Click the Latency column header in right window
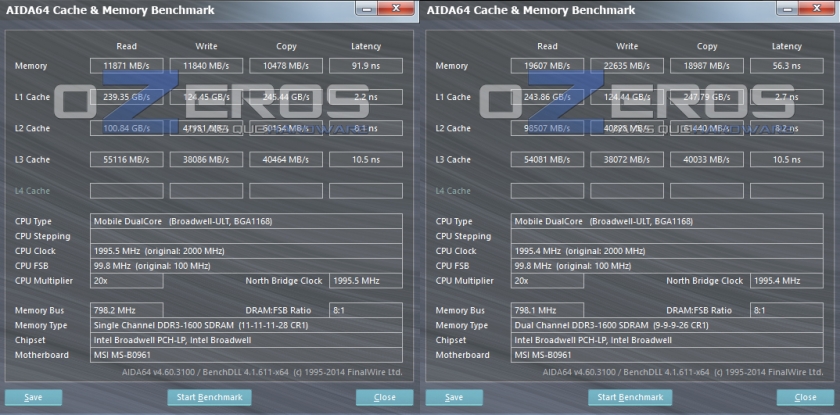 [786, 46]
